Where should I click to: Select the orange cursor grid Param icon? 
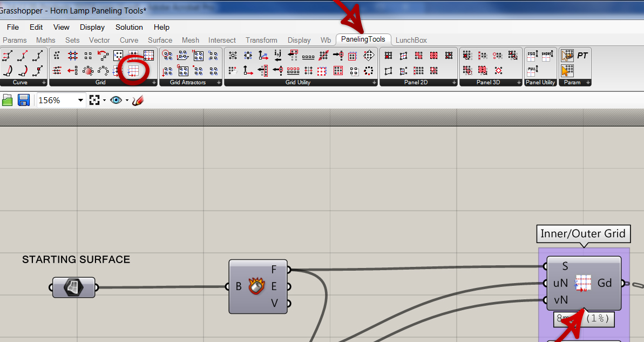coord(567,71)
